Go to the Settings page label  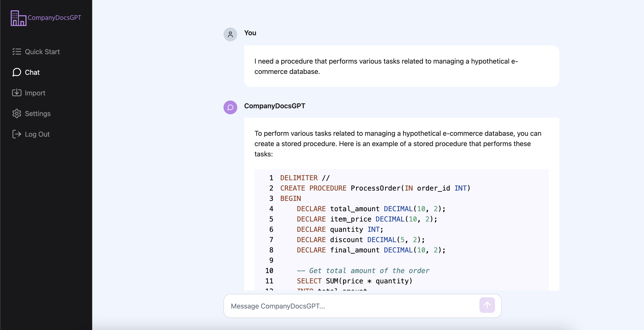[x=38, y=114]
